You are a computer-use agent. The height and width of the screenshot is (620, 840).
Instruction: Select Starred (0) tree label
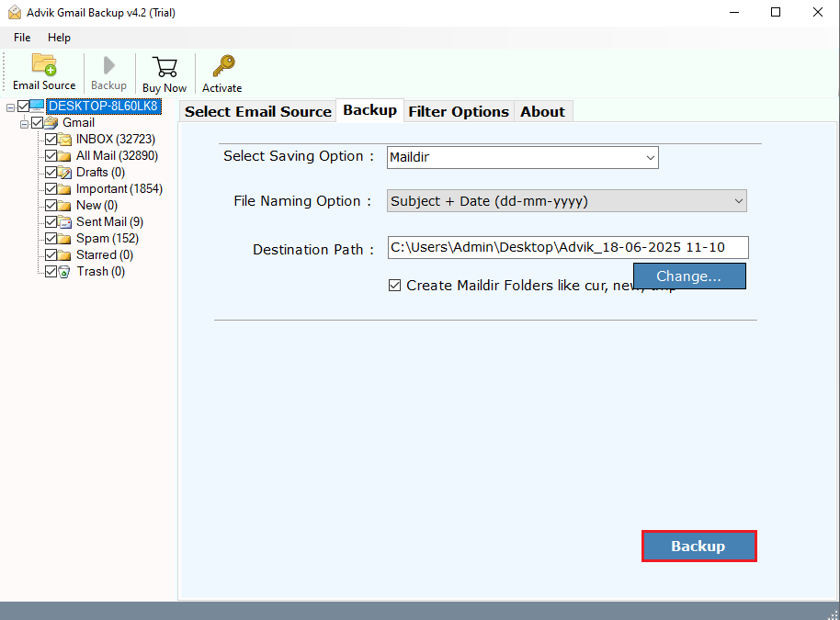pyautogui.click(x=105, y=254)
